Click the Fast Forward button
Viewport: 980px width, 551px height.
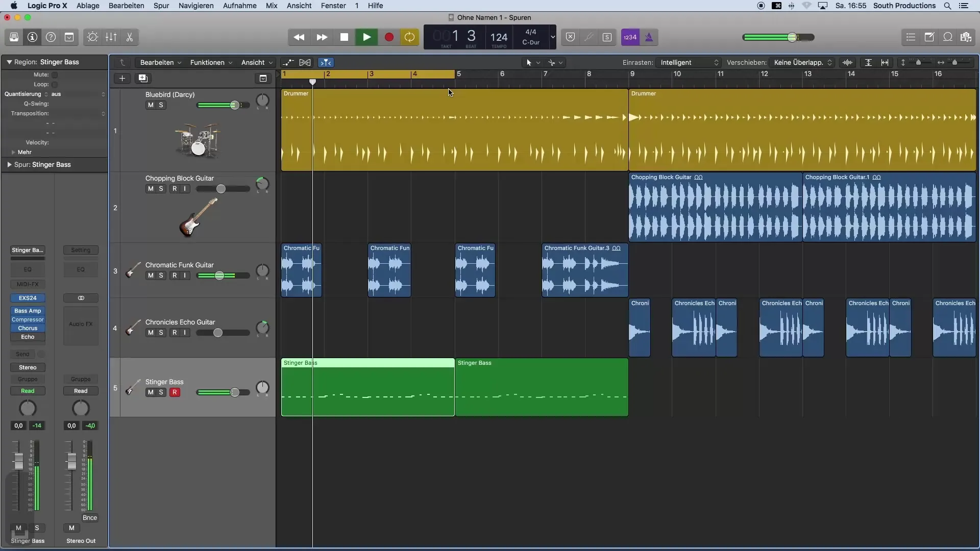[x=322, y=37]
